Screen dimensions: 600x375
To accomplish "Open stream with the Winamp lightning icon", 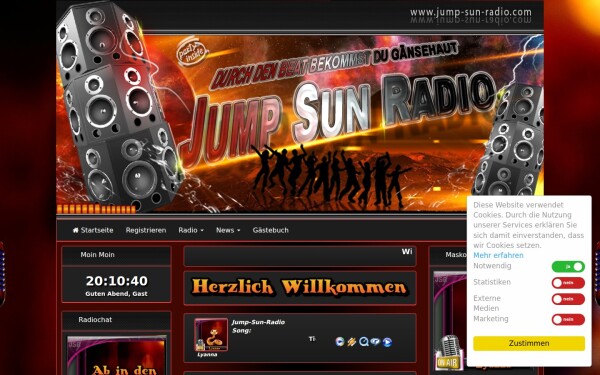I will 352,342.
